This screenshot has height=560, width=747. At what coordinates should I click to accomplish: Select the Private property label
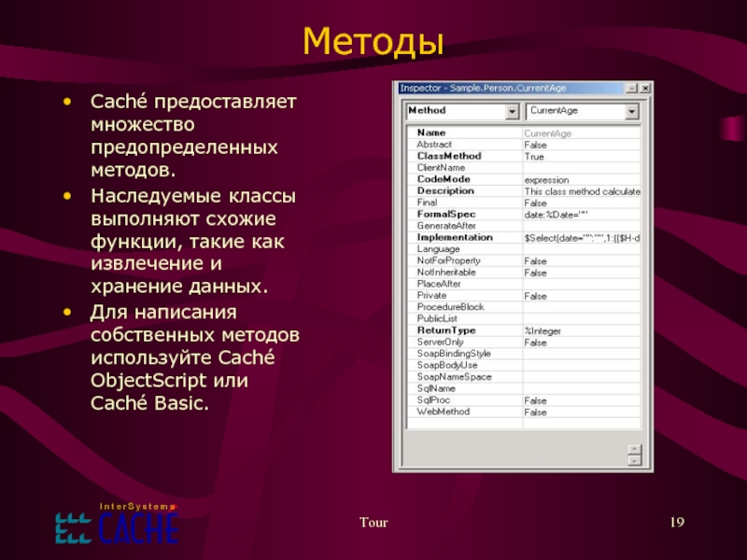point(431,295)
